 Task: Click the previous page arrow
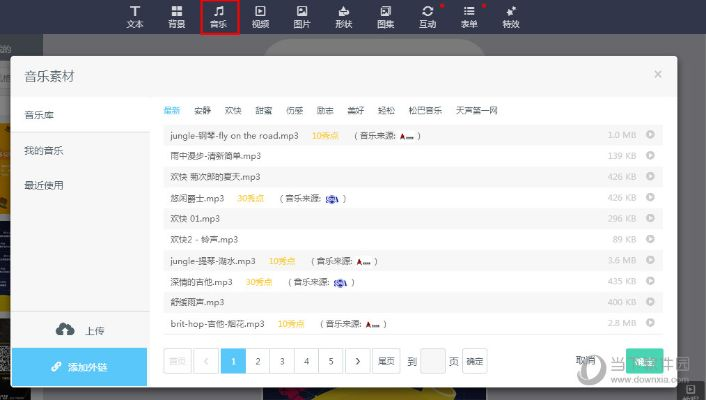pyautogui.click(x=206, y=361)
